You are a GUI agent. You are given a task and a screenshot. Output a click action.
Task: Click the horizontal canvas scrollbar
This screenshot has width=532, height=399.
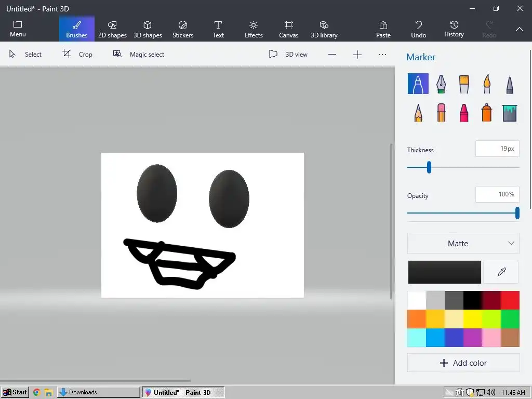[95, 381]
